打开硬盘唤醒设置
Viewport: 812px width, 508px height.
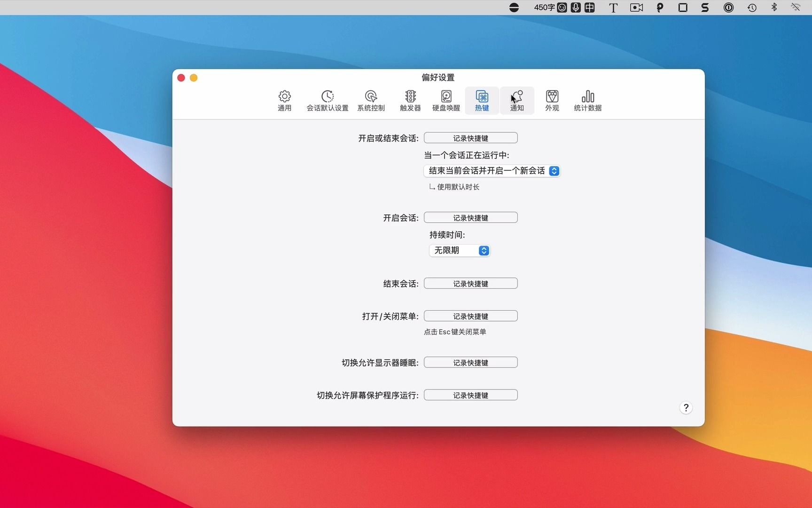pyautogui.click(x=445, y=100)
